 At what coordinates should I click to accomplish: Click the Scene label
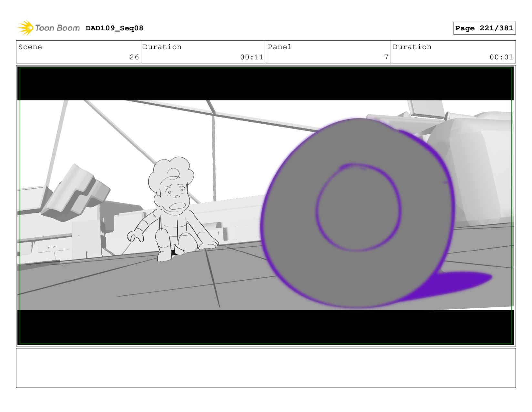click(x=30, y=47)
